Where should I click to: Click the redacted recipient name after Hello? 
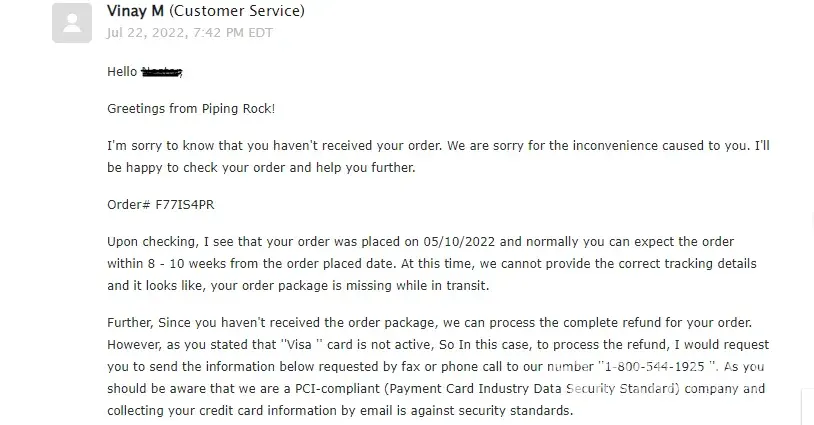[162, 72]
